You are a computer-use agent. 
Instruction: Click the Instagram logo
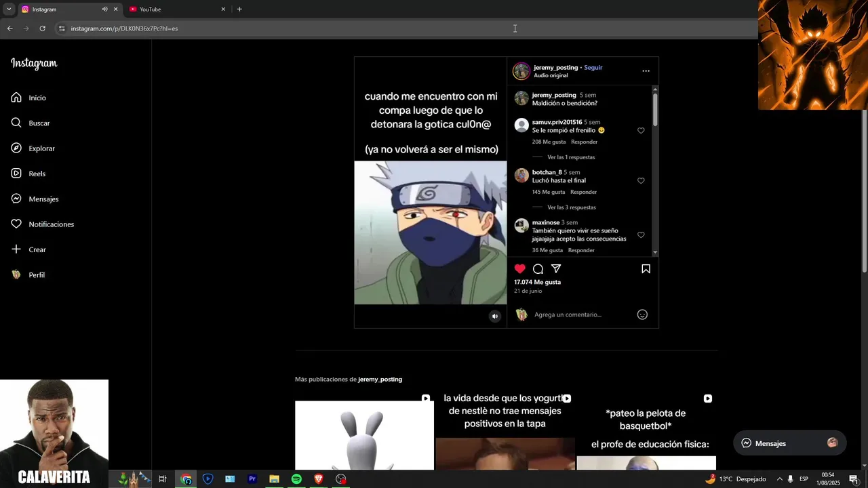click(x=34, y=63)
